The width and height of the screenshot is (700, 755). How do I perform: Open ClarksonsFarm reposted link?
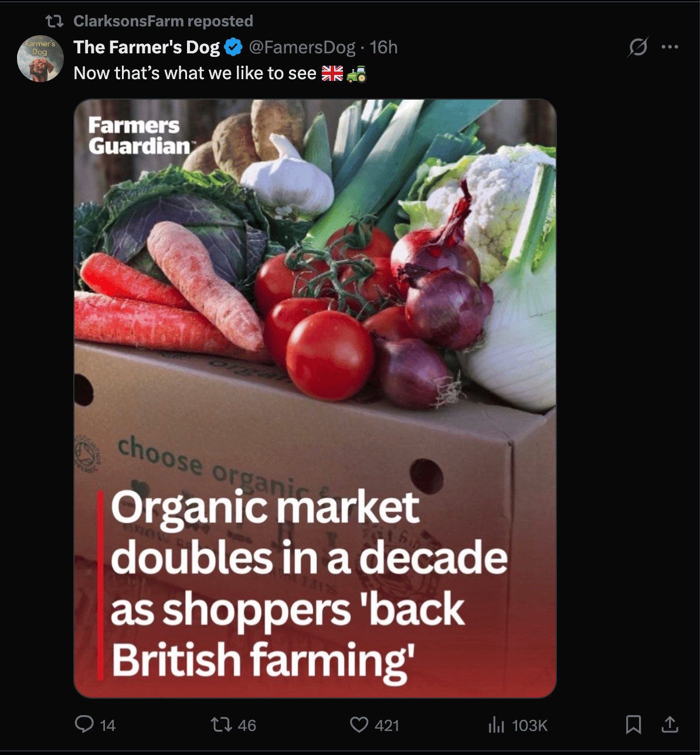[x=163, y=21]
